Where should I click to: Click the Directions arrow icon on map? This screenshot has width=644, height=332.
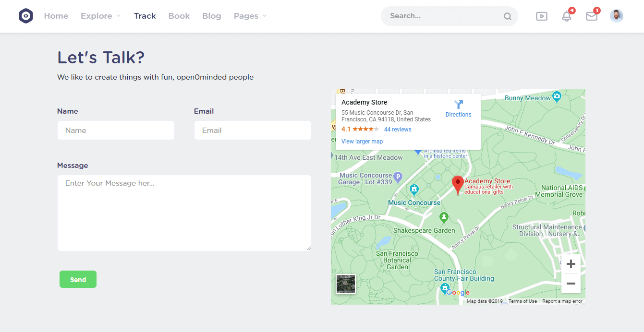pos(458,105)
